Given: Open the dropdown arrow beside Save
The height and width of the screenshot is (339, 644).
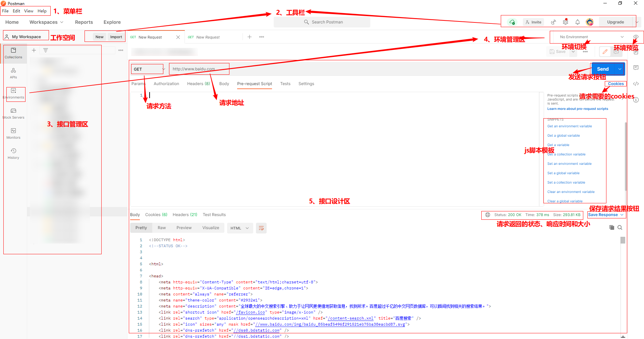Looking at the screenshot, I should click(x=574, y=52).
